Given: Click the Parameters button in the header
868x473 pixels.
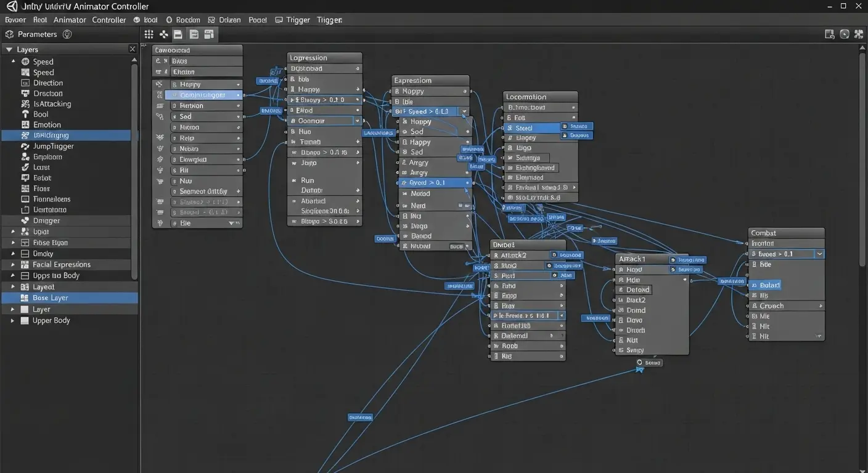Looking at the screenshot, I should [37, 34].
